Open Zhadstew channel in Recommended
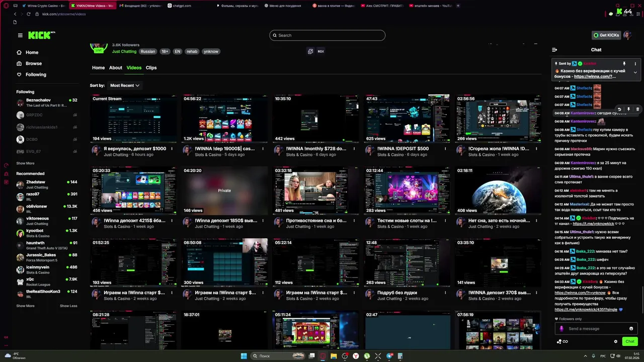Viewport: 644px width, 362px height. 46,185
